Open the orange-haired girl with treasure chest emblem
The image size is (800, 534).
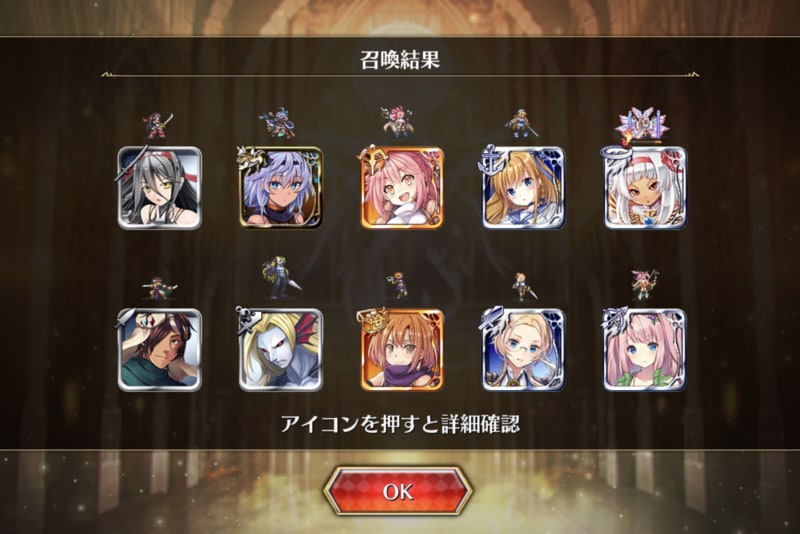click(x=402, y=350)
